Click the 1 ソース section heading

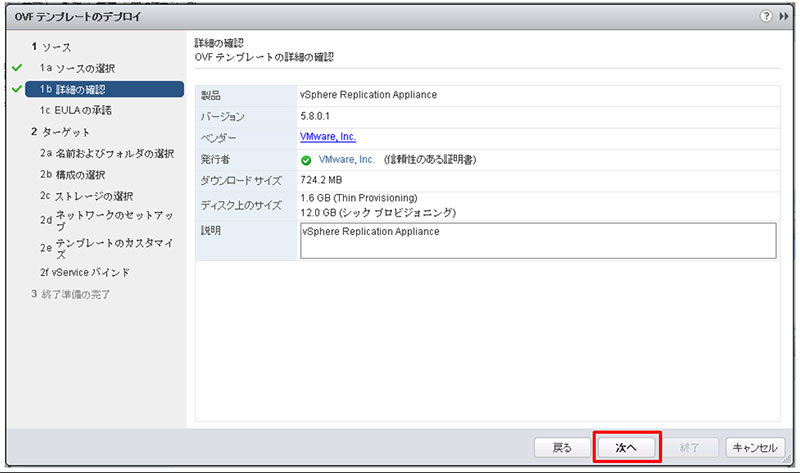(51, 47)
